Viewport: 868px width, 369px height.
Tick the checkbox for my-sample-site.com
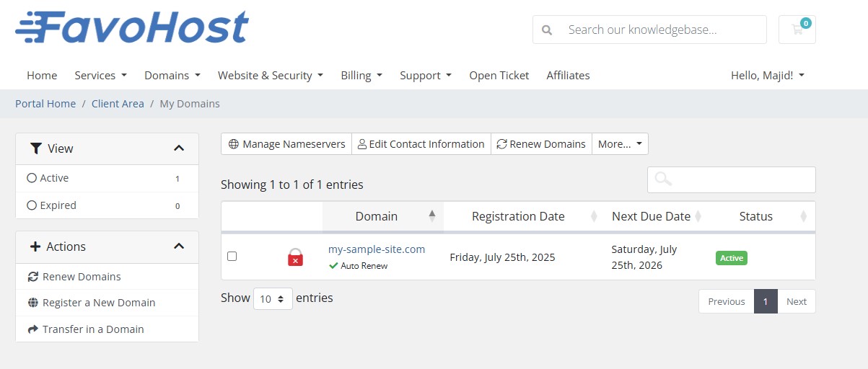(232, 256)
